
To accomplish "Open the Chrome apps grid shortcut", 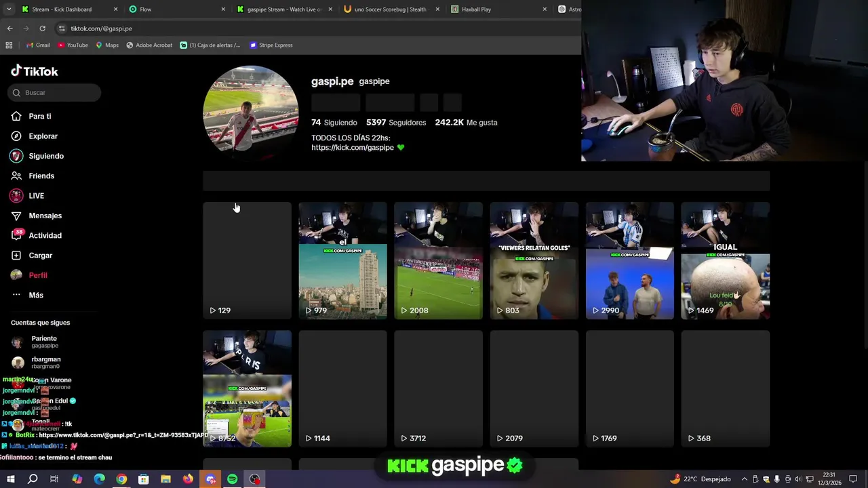I will (x=9, y=45).
